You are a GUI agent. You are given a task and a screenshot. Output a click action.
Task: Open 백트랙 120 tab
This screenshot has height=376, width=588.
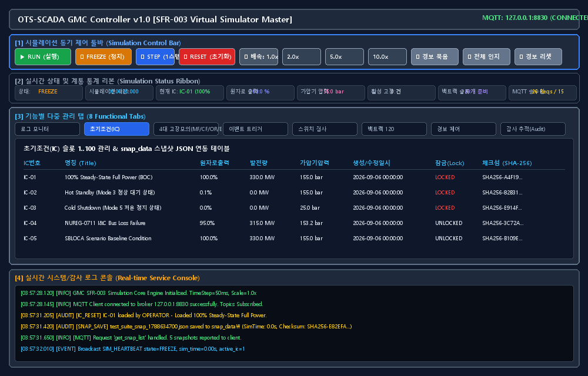394,129
